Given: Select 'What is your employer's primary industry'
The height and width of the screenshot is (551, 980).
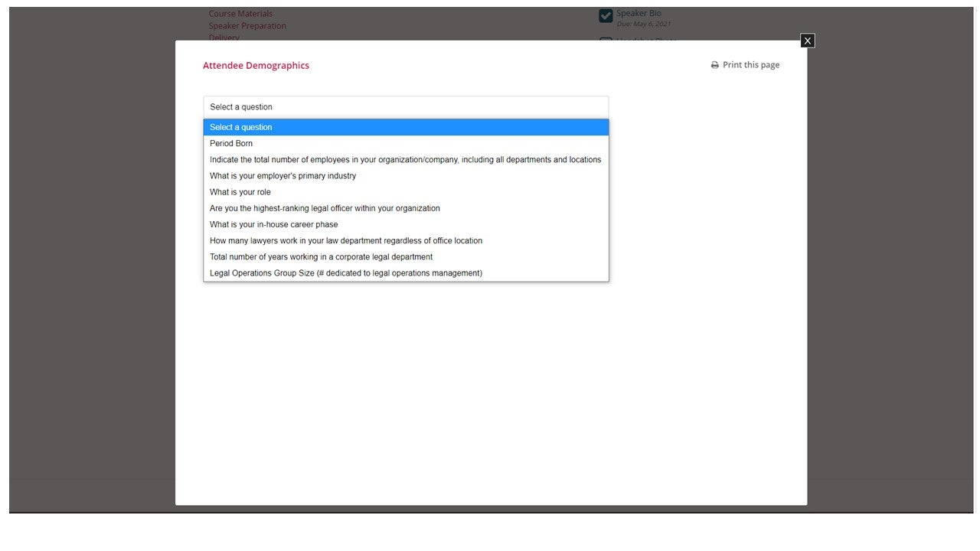Looking at the screenshot, I should click(283, 176).
